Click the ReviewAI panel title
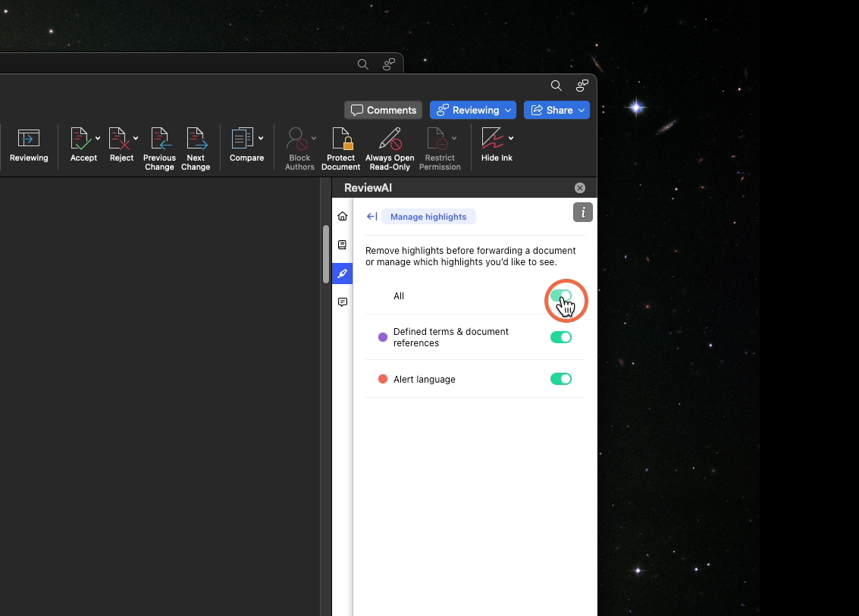This screenshot has width=859, height=616. click(x=368, y=188)
